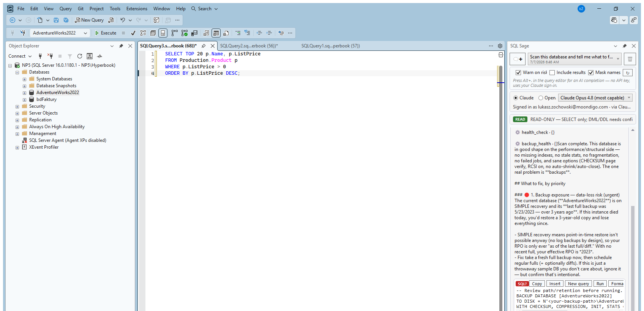Click Change Connection icon beside database dropdown
The width and height of the screenshot is (644, 311).
pos(23,33)
